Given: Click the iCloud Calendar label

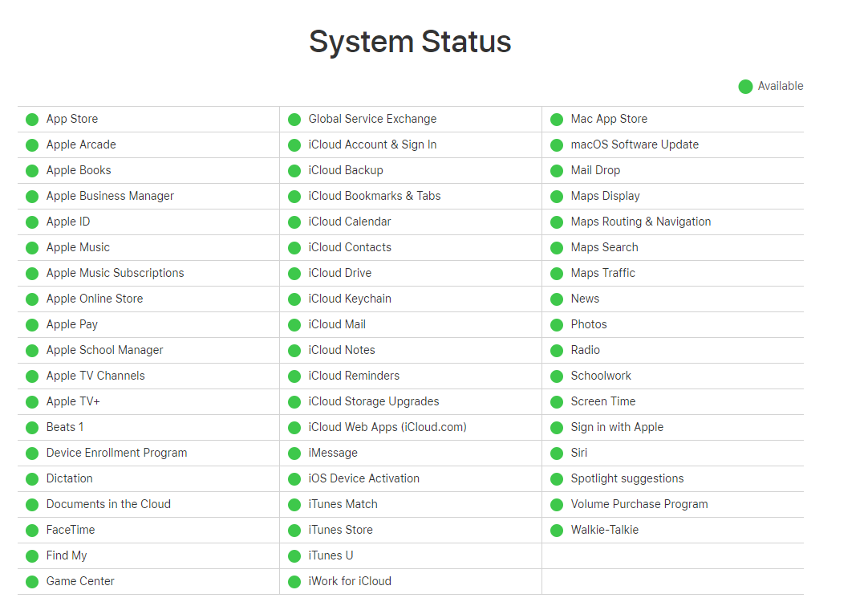Looking at the screenshot, I should pos(350,222).
